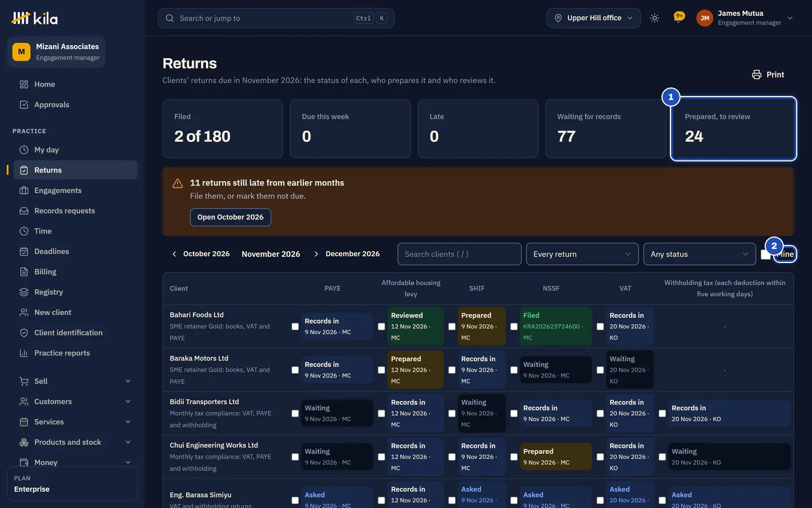Viewport: 812px width, 508px height.
Task: Toggle the light theme sun icon
Action: 655,18
